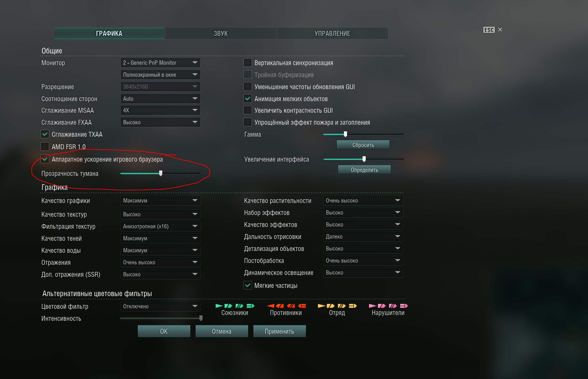Open the Цветовой фильтр dropdown

(160, 306)
